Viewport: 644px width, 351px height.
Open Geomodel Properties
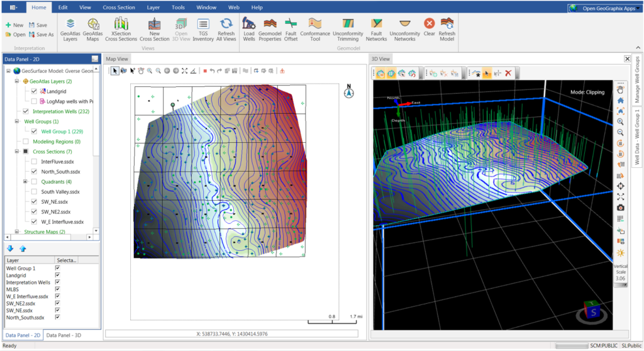pos(270,30)
